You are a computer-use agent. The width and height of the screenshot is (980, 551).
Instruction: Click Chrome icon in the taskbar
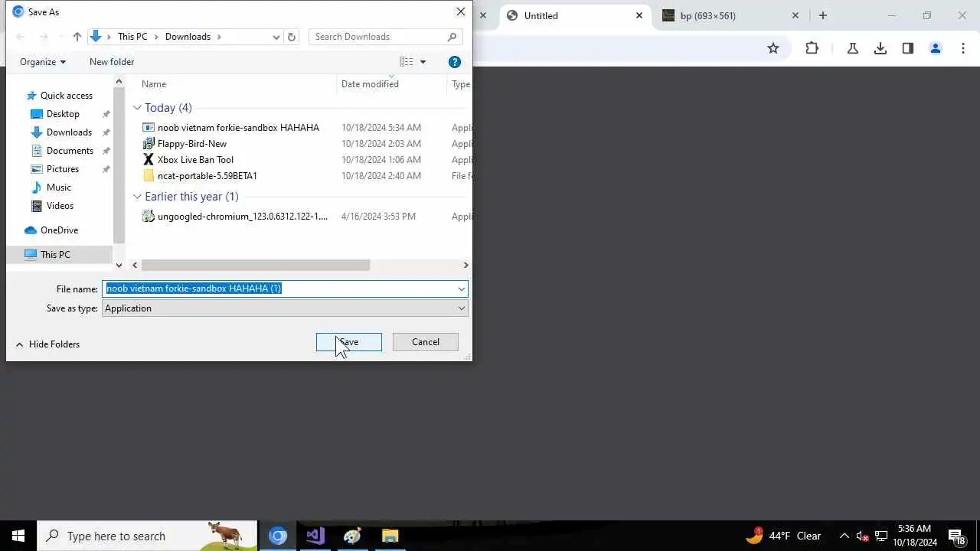278,536
